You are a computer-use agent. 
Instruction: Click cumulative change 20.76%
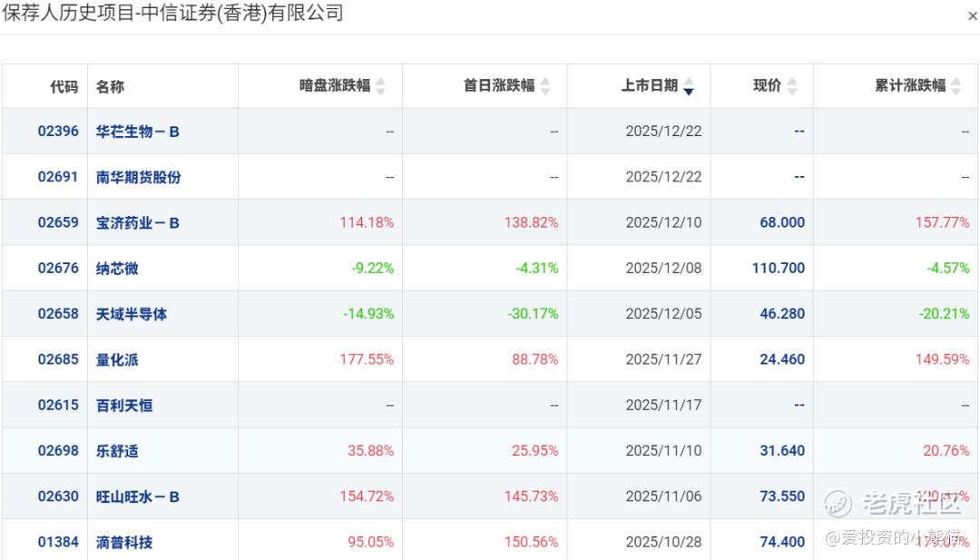[x=946, y=450]
